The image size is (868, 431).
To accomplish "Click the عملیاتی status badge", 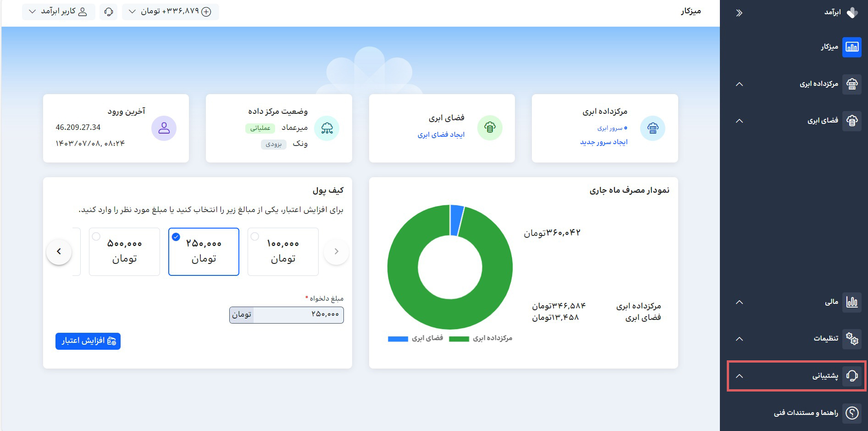I will coord(260,128).
